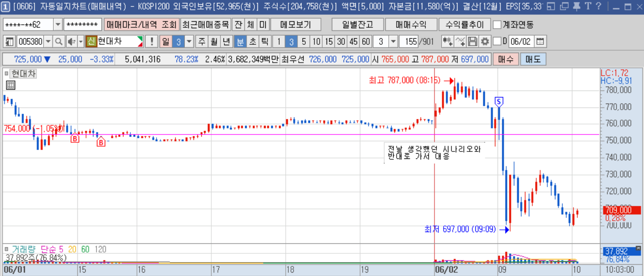This screenshot has width=644, height=276.
Task: Open the calendar date picker icon
Action: click(x=540, y=42)
